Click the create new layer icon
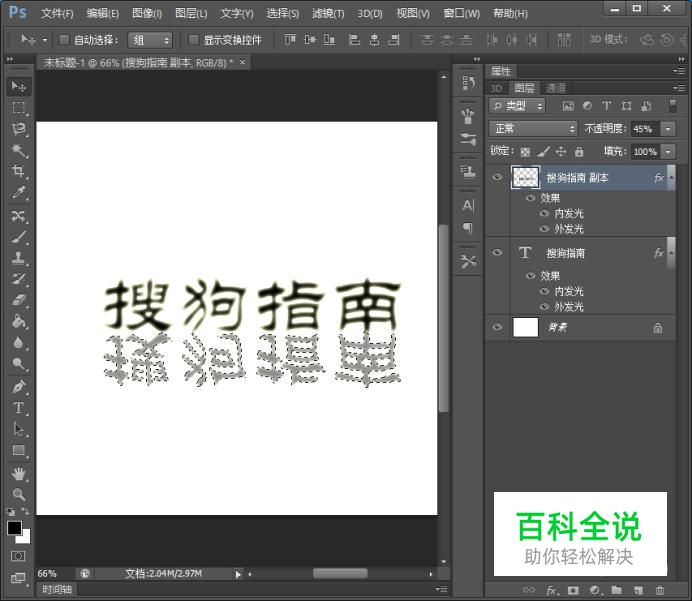Image resolution: width=692 pixels, height=601 pixels. point(638,590)
